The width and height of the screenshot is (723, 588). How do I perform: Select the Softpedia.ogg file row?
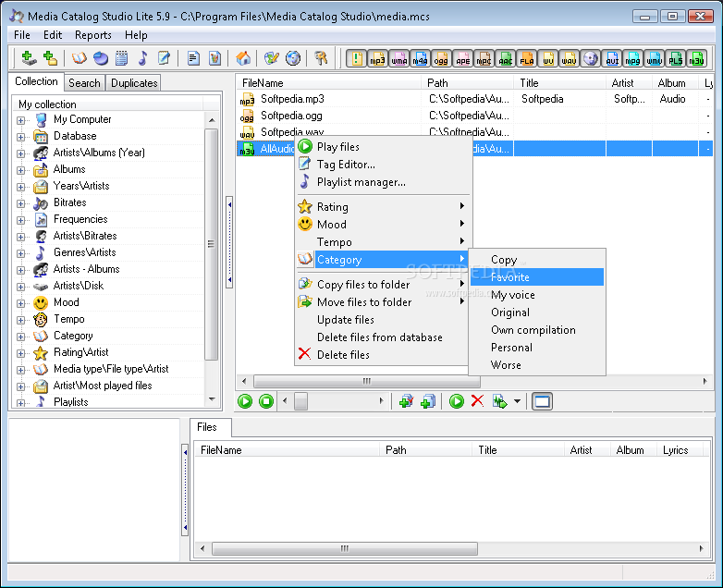474,116
